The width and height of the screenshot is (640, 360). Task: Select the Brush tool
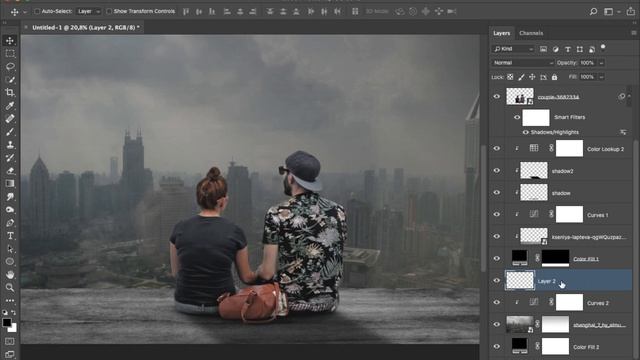coord(10,132)
